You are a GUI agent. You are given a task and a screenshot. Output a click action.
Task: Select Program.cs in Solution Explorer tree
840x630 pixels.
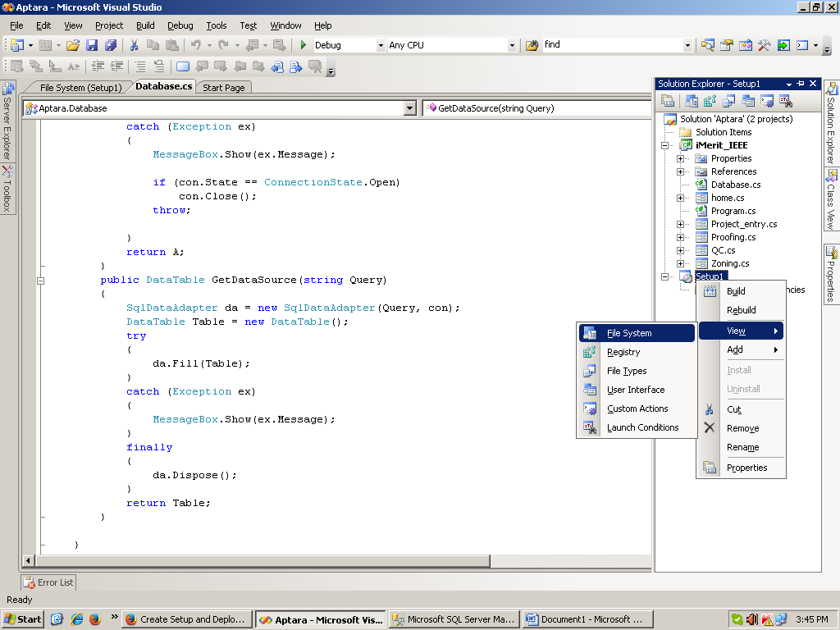click(733, 211)
